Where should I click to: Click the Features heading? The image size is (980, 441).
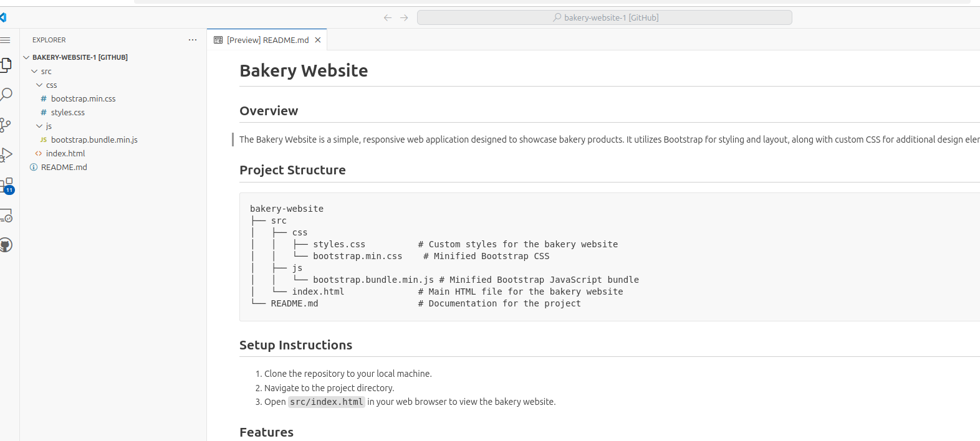(x=266, y=432)
